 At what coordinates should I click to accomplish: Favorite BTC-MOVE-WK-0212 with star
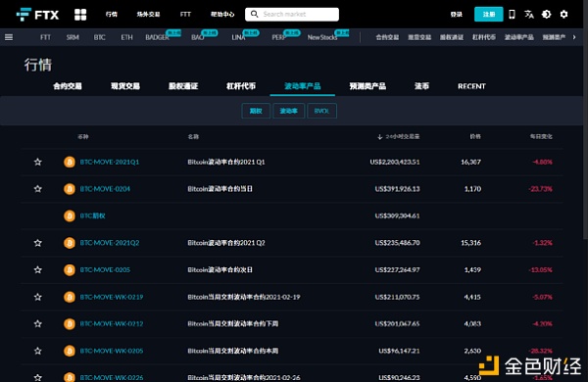(x=38, y=324)
